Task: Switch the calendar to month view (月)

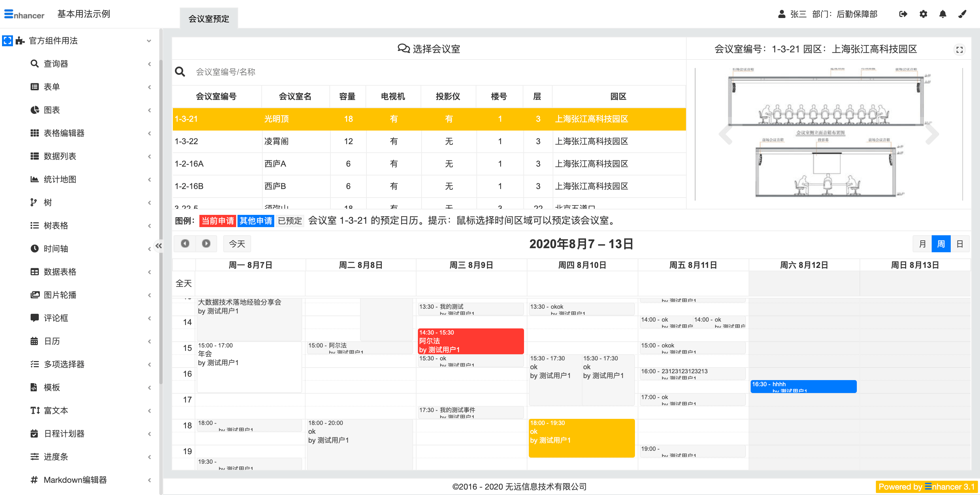Action: coord(922,244)
